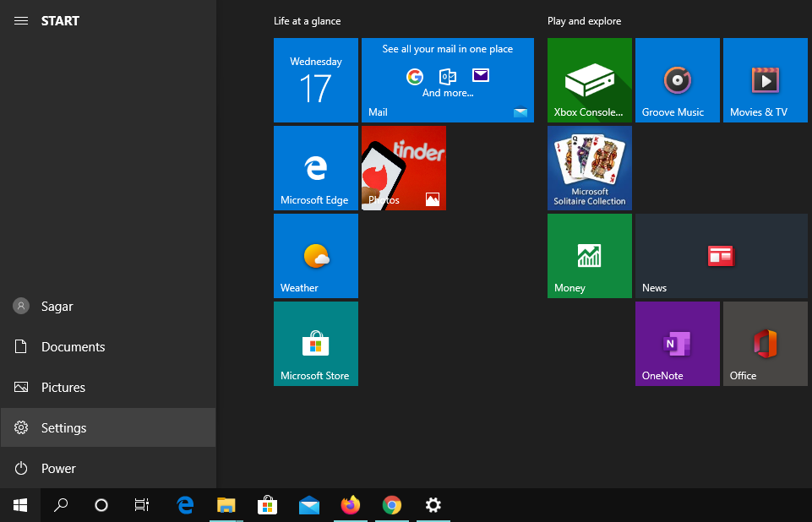
Task: Click the Windows Start button in taskbar
Action: pyautogui.click(x=20, y=505)
